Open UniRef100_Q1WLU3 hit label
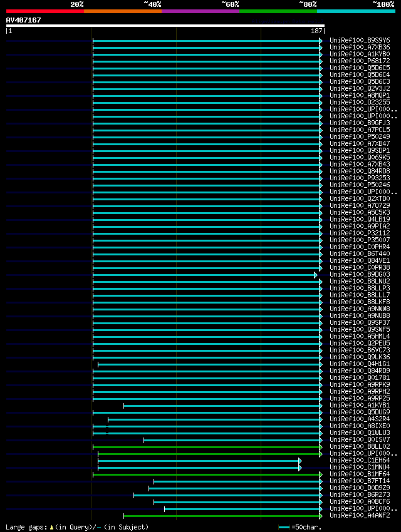Image resolution: width=401 pixels, height=532 pixels. tap(360, 432)
